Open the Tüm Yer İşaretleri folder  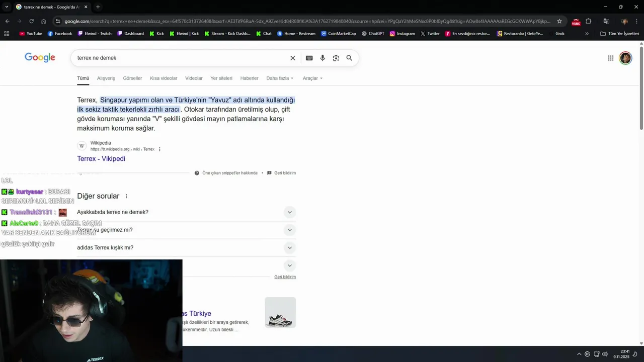coord(619,34)
